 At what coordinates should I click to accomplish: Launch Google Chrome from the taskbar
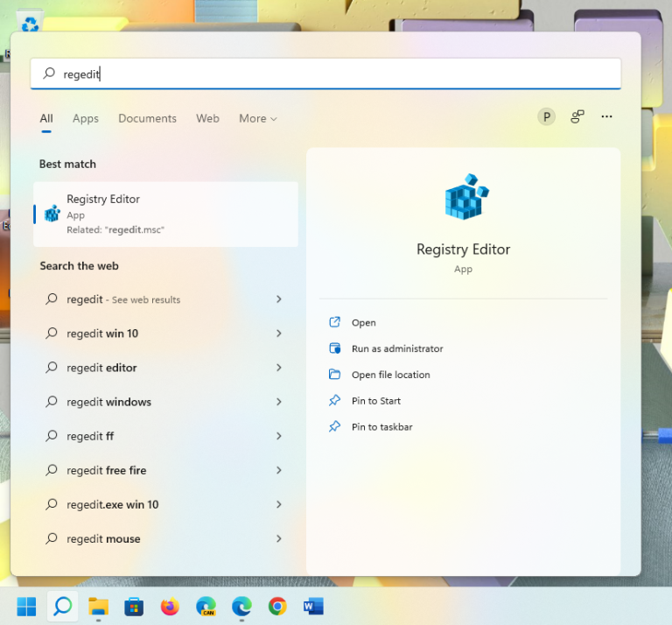(x=277, y=606)
